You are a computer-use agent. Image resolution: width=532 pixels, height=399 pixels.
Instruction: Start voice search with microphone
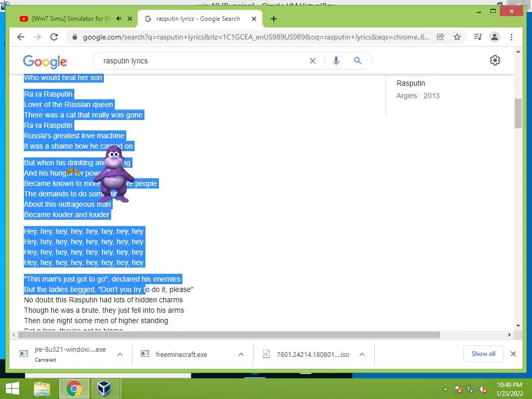click(336, 61)
